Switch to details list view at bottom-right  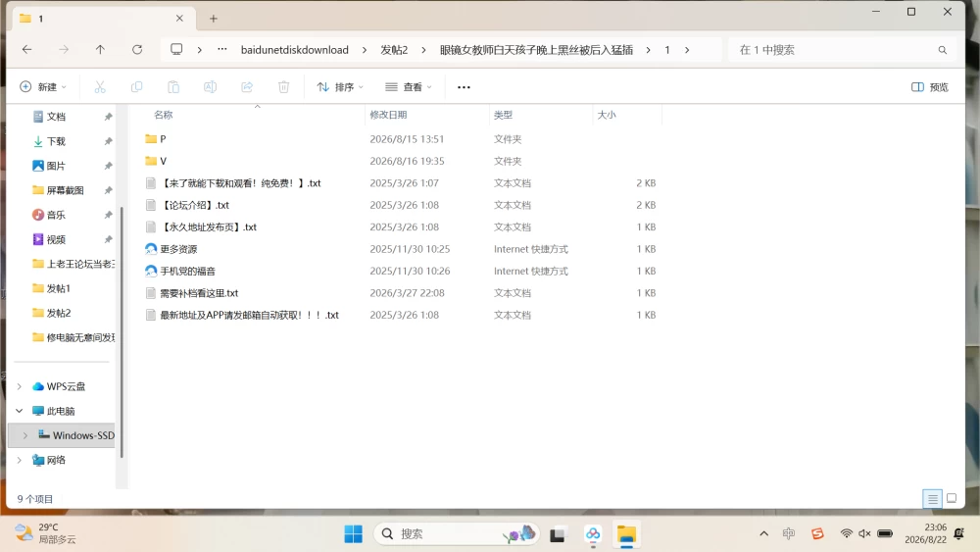932,498
